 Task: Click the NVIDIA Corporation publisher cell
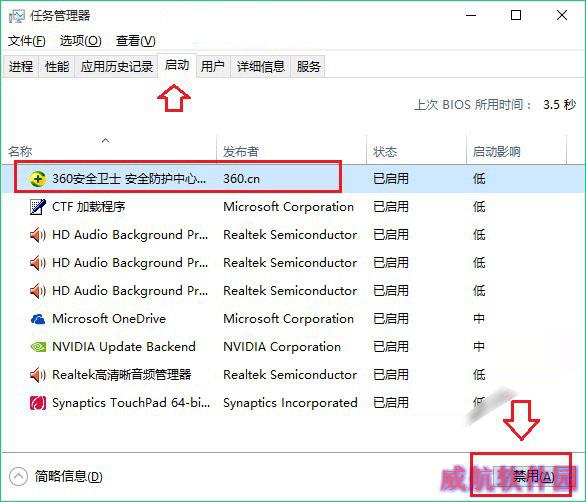(282, 347)
